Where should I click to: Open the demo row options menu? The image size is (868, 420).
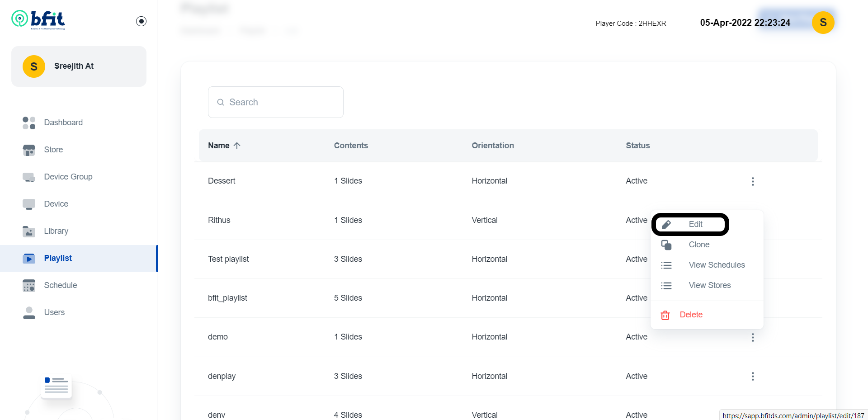point(753,338)
